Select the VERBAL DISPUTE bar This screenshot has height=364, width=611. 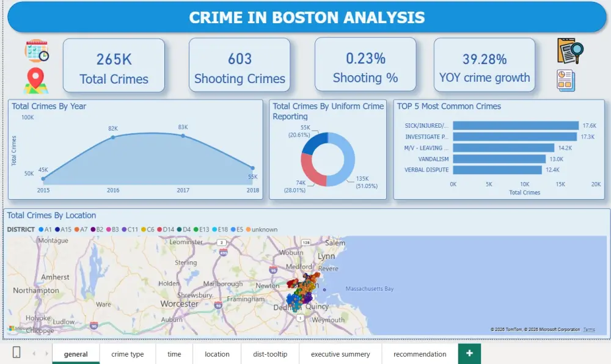497,170
